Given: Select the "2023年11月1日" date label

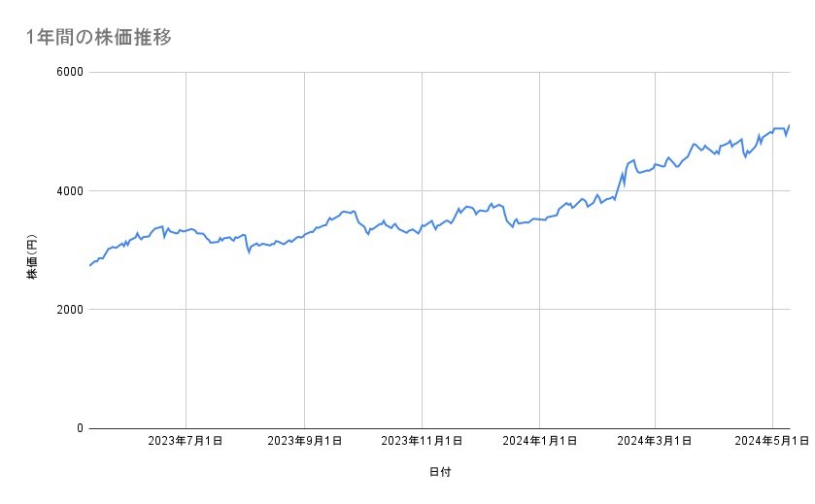Looking at the screenshot, I should [x=422, y=442].
